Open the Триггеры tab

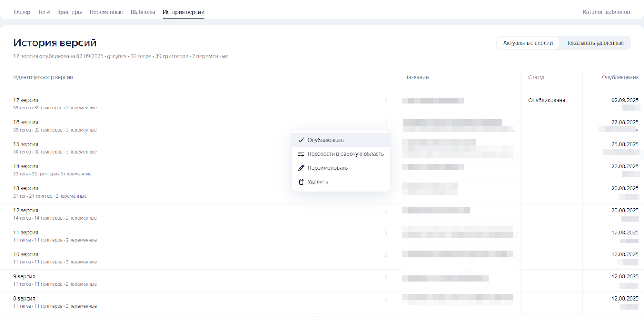coord(70,12)
